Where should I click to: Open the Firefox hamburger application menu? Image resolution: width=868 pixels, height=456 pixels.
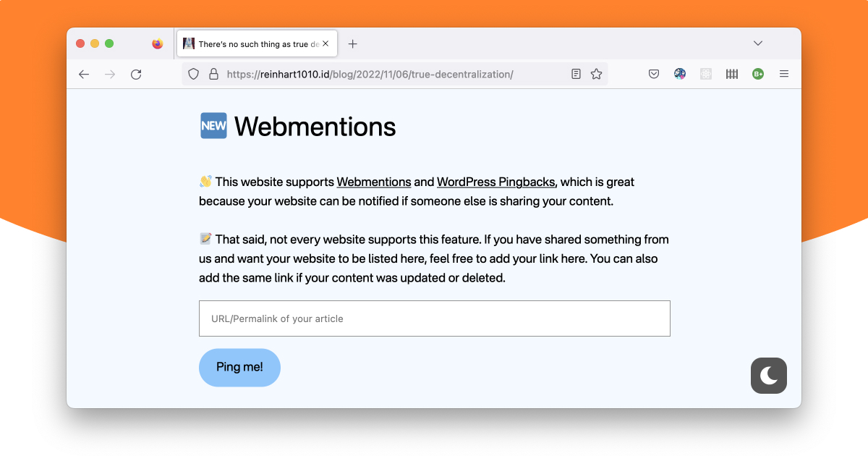coord(784,74)
